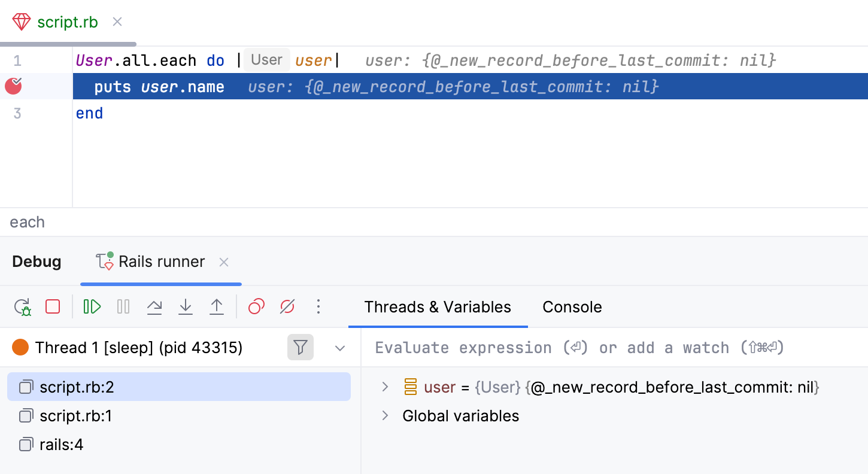Close the Rails runner debug tab
This screenshot has width=868, height=474.
point(223,262)
